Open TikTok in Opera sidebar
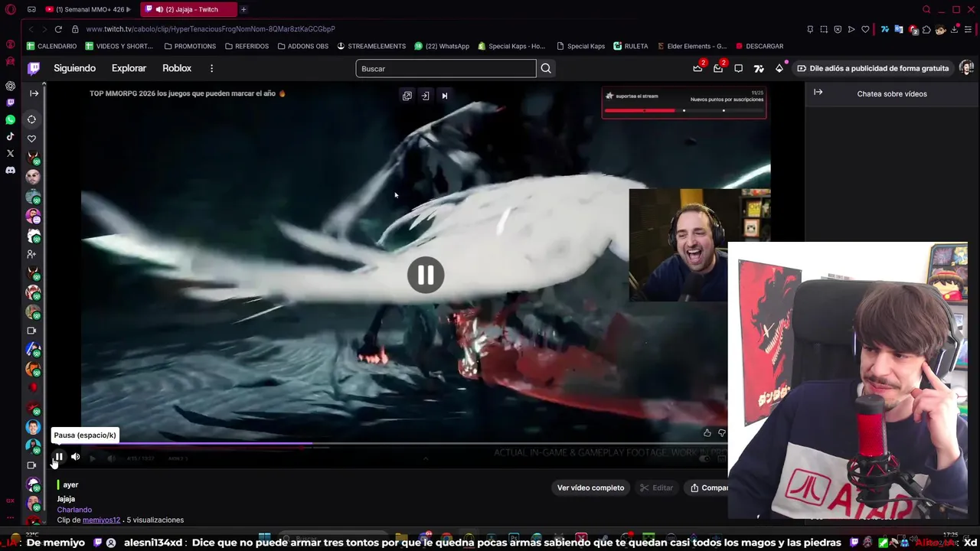The height and width of the screenshot is (551, 980). [10, 136]
